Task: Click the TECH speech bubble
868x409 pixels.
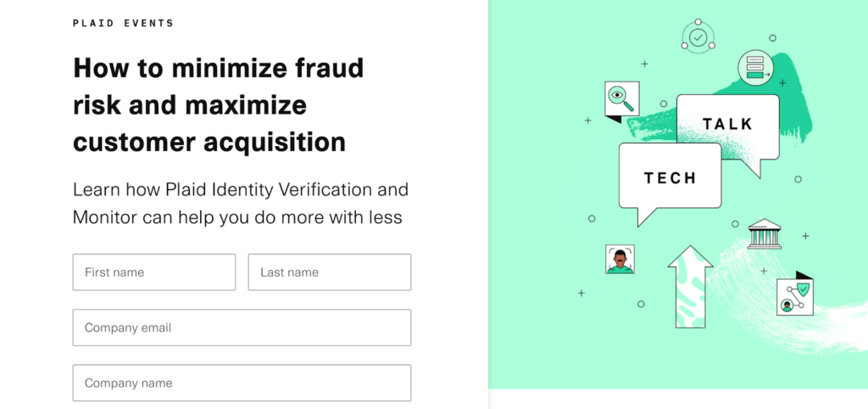Action: coord(670,177)
